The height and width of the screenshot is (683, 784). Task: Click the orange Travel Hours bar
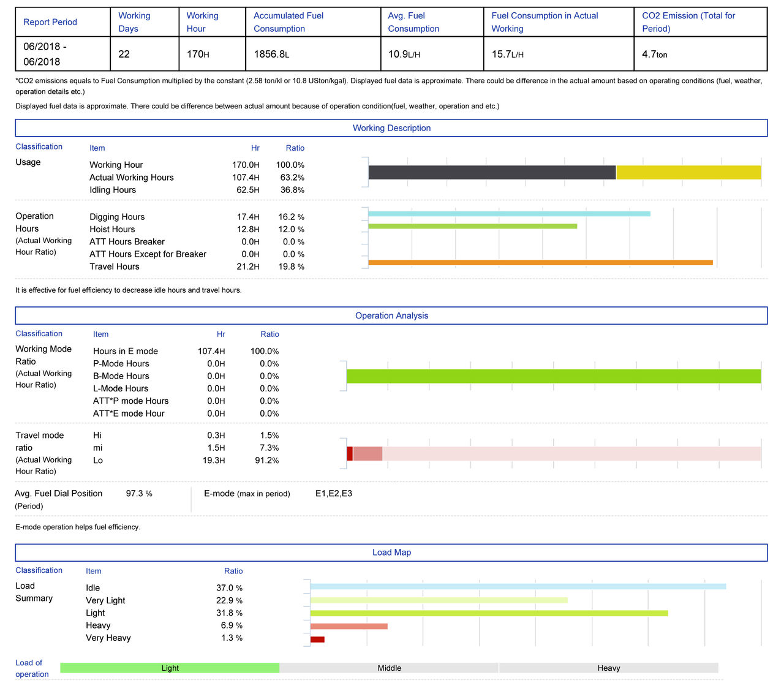click(540, 263)
